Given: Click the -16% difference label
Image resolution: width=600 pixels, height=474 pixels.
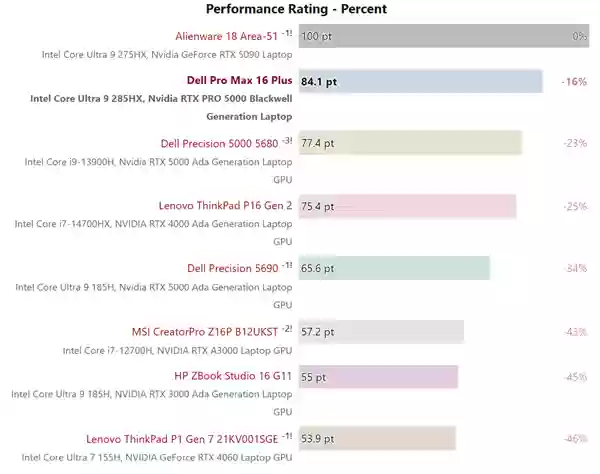Looking at the screenshot, I should [574, 81].
